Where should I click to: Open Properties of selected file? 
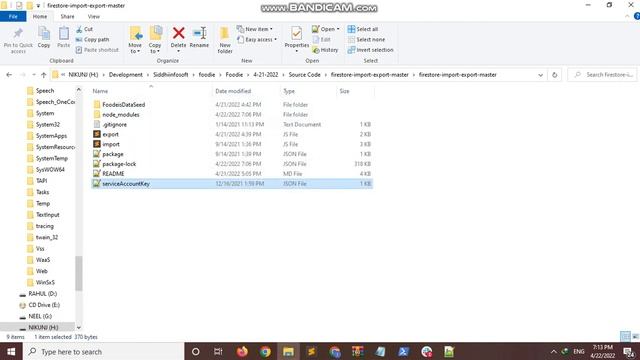point(297,40)
